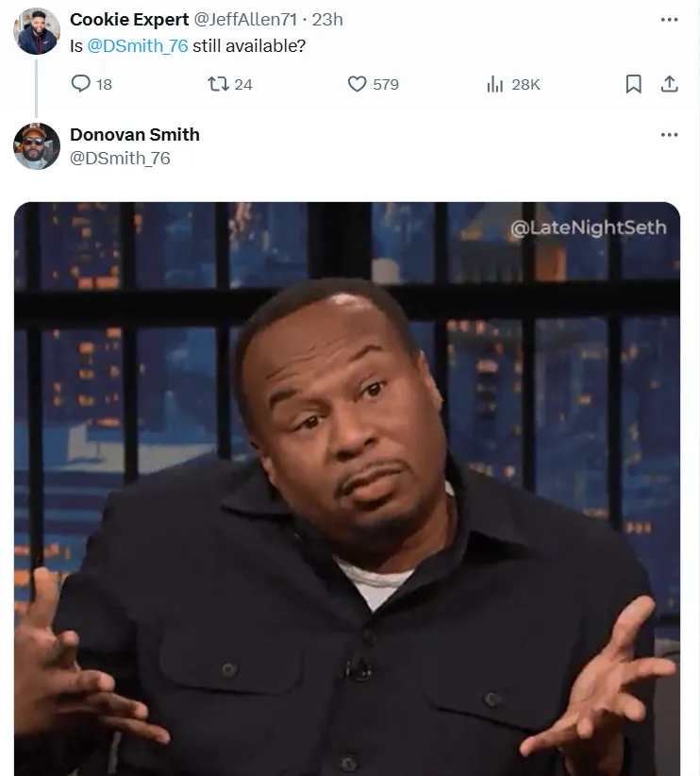View analytics via the bar chart icon

tap(494, 84)
